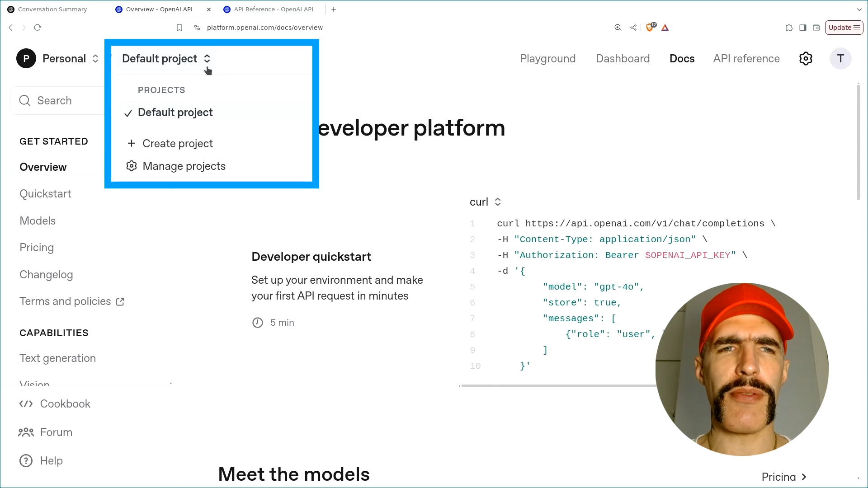Screen dimensions: 868x488
Task: Click the plus icon beside Create project
Action: pyautogui.click(x=132, y=143)
